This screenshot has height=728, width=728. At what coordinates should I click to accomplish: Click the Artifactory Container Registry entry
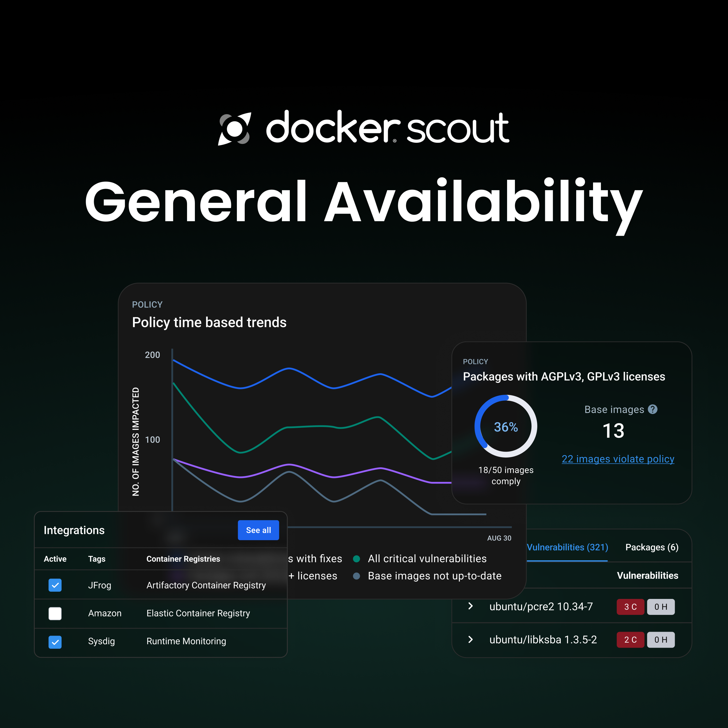click(206, 585)
